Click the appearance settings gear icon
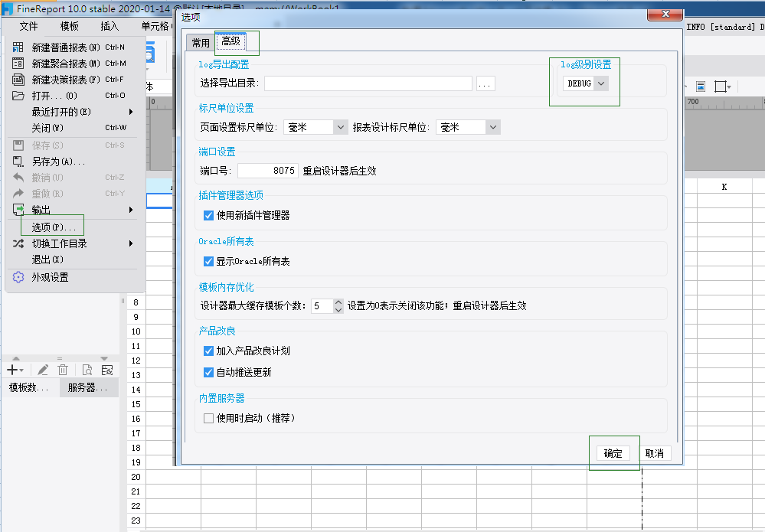Image resolution: width=765 pixels, height=532 pixels. click(18, 277)
